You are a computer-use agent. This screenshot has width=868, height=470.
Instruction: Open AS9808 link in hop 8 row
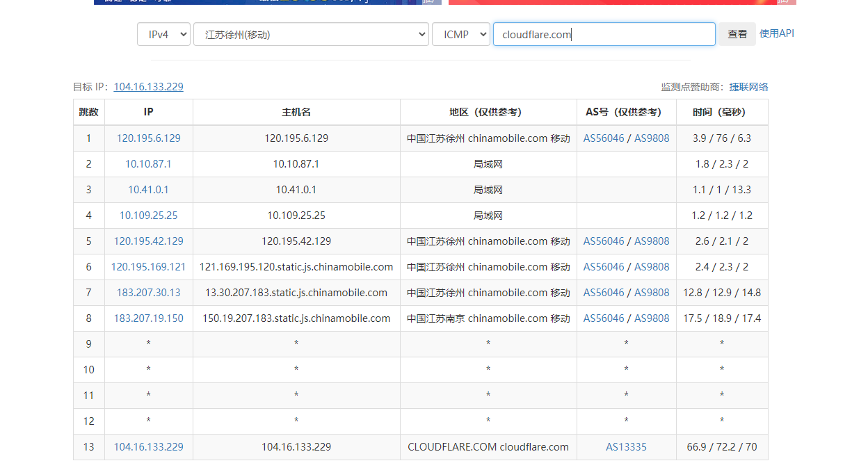click(x=652, y=318)
